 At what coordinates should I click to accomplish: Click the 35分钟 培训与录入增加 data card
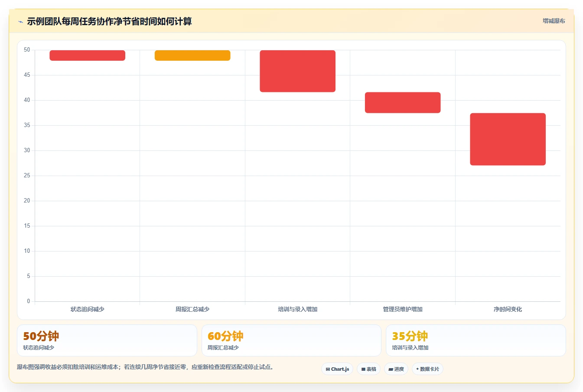(x=476, y=340)
